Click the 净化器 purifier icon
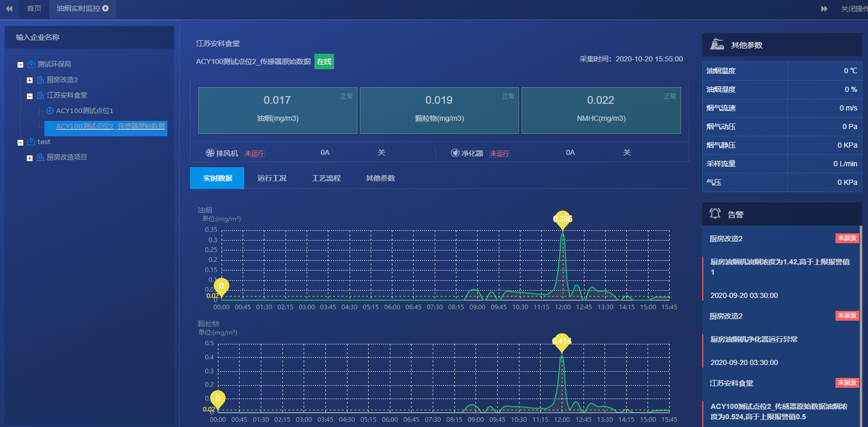 455,153
